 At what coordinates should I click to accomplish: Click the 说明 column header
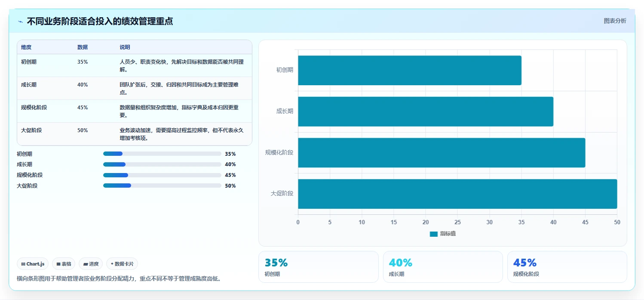125,47
